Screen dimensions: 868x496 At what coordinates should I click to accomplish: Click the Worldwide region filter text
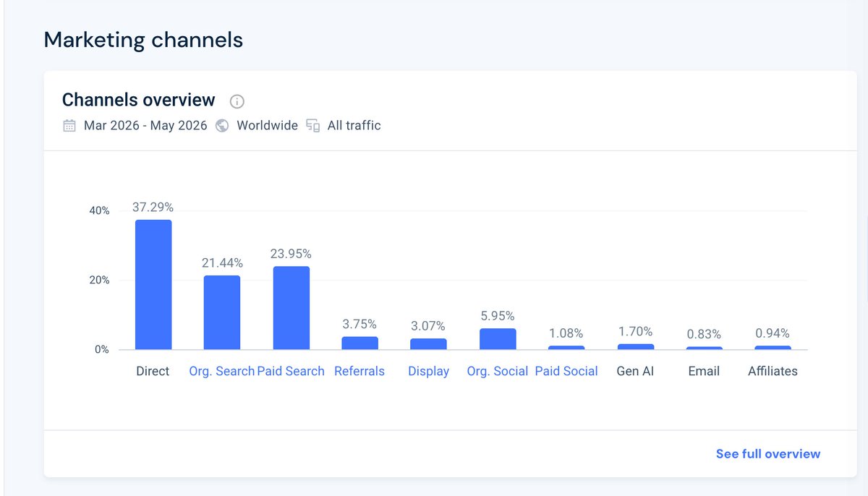(x=267, y=126)
